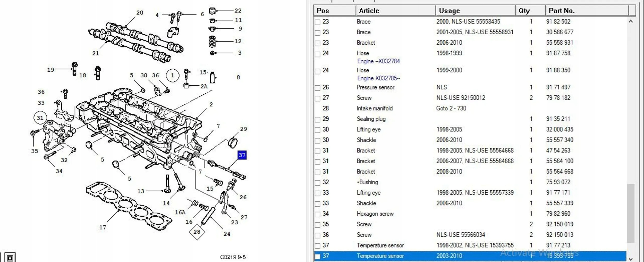This screenshot has height=262, width=644.
Task: Click the vertical scrollbar thumb
Action: click(631, 213)
